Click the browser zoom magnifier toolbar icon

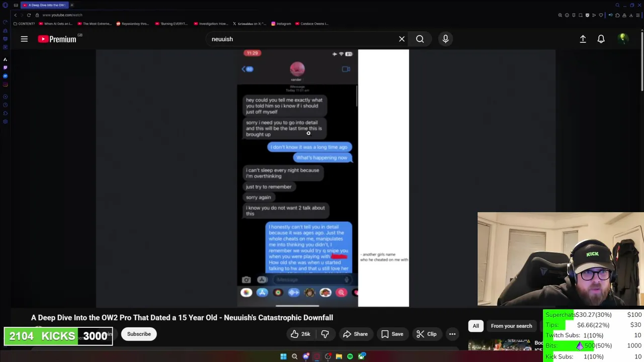click(x=560, y=15)
